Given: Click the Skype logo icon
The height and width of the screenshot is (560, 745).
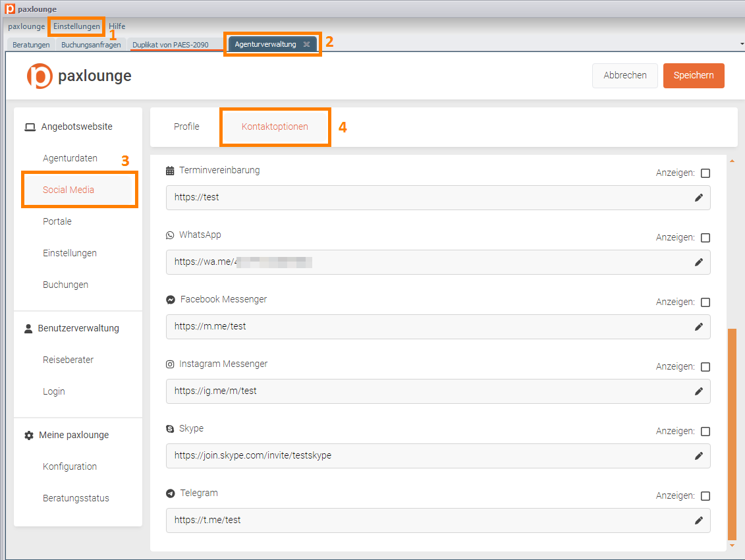Looking at the screenshot, I should [x=170, y=429].
